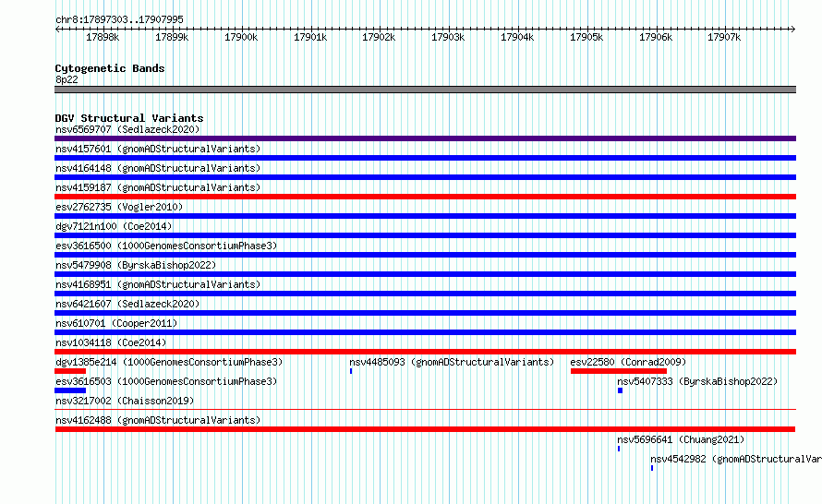The image size is (822, 504).
Task: Click the DGV Structural Variants track title
Action: (x=129, y=118)
